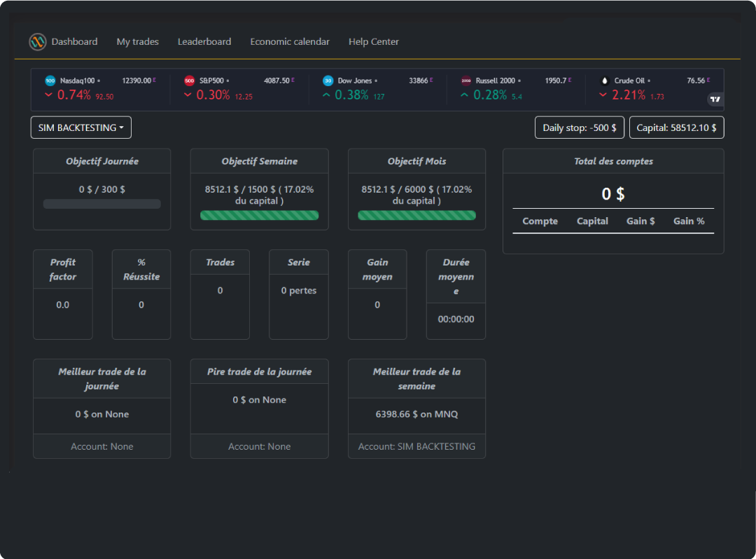The height and width of the screenshot is (559, 756).
Task: Click the Dow Jones price 33866
Action: point(419,81)
